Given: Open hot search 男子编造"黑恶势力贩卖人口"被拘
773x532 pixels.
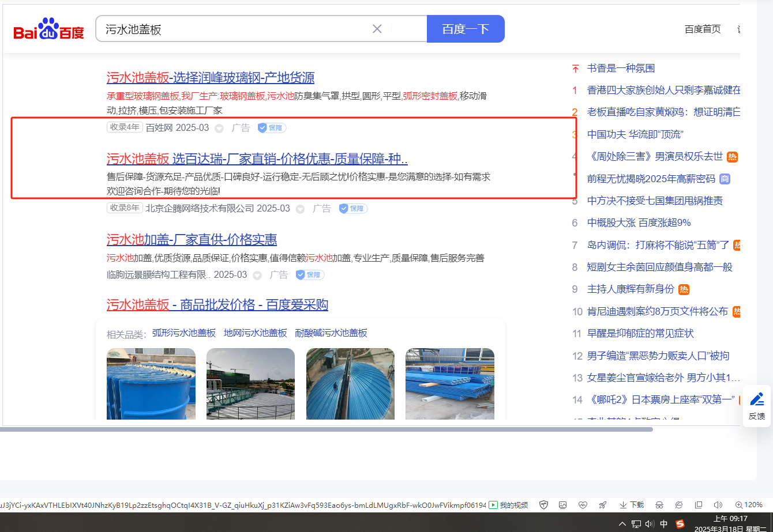Looking at the screenshot, I should tap(658, 356).
